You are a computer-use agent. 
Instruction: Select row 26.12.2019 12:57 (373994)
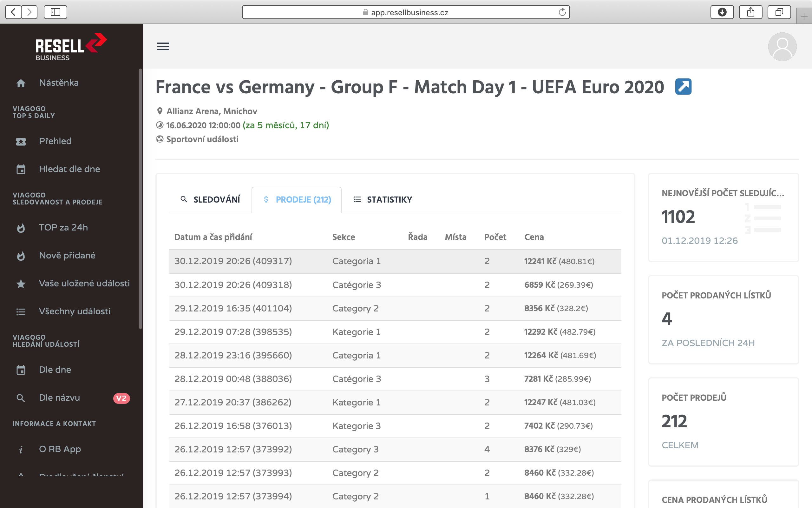(395, 496)
